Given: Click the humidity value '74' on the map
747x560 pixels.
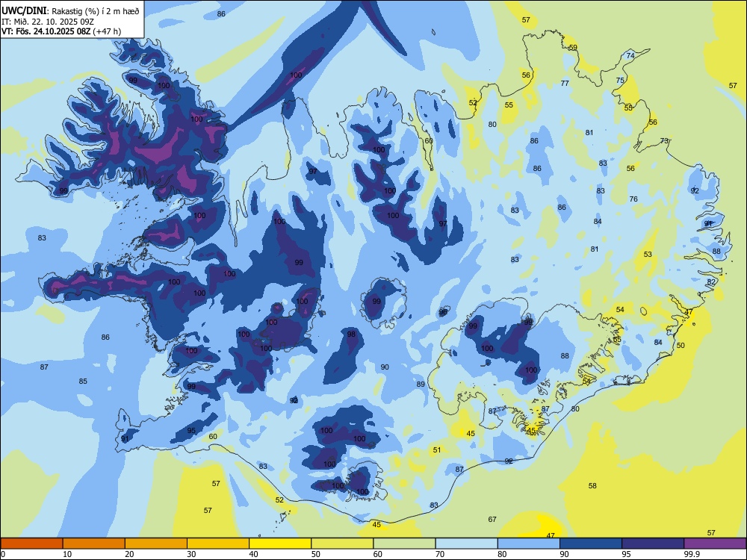Looking at the screenshot, I should [630, 56].
